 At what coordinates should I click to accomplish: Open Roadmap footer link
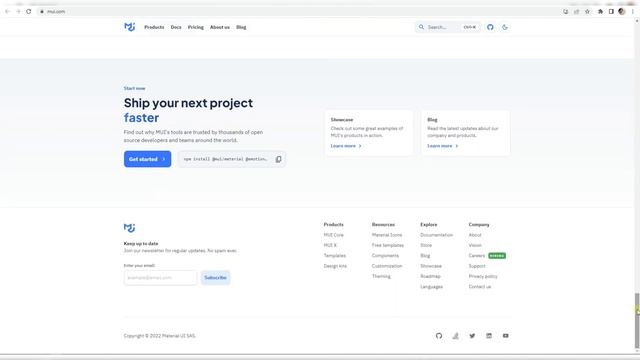click(430, 276)
